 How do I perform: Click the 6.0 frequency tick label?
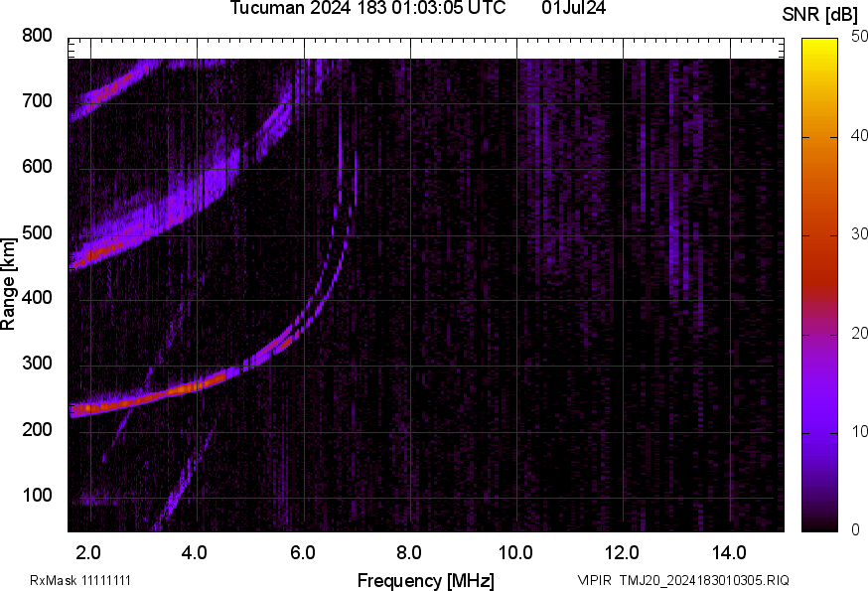(302, 553)
